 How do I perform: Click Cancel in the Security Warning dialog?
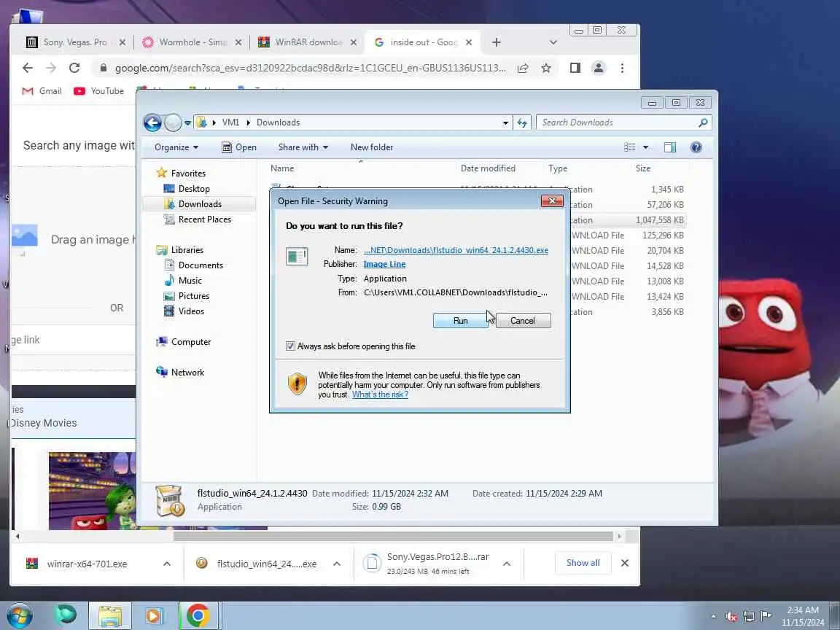click(522, 320)
